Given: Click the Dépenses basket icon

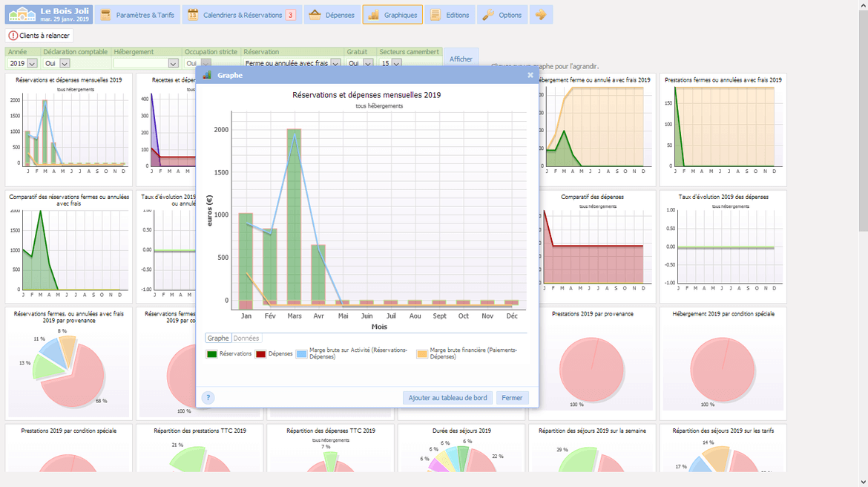Looking at the screenshot, I should click(x=315, y=15).
